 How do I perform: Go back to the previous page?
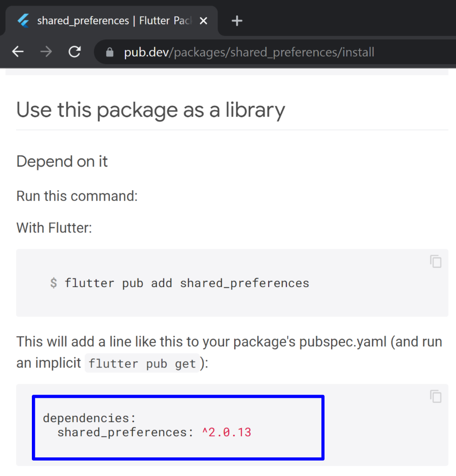click(x=18, y=52)
